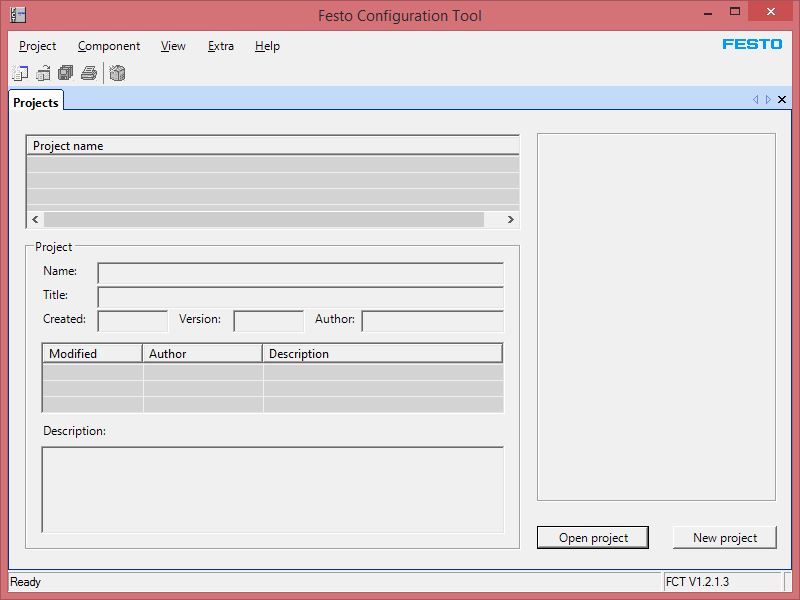Click the FCT application icon in title bar

[x=18, y=15]
